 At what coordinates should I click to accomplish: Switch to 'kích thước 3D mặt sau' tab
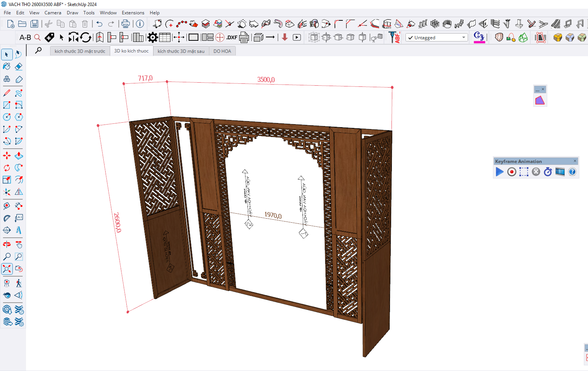point(181,51)
